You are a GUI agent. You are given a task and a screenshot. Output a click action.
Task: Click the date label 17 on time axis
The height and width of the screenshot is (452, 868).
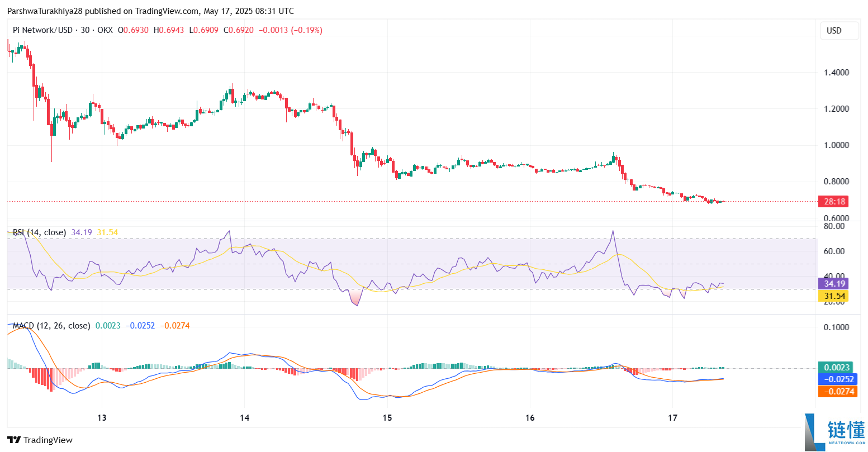(x=673, y=417)
